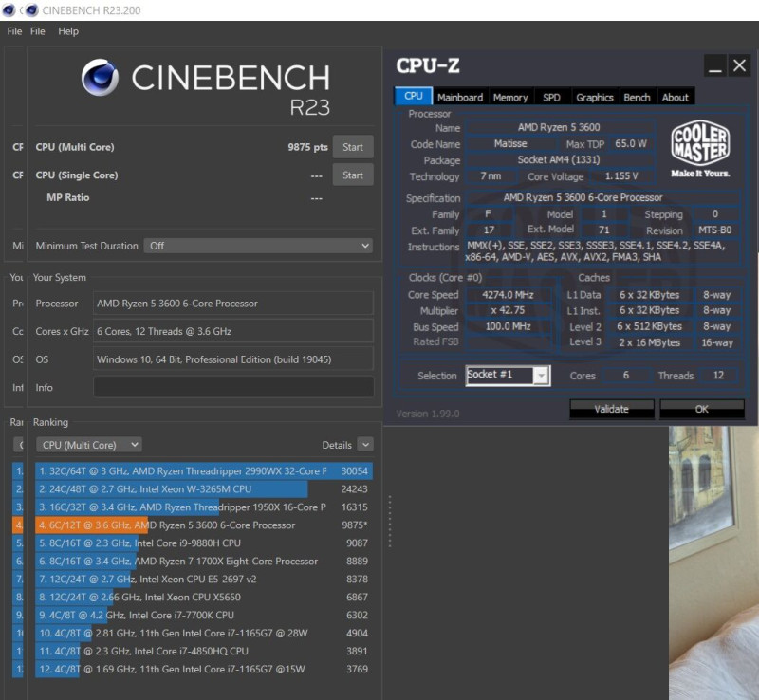
Task: Click the Validate button in CPU-Z
Action: click(611, 409)
